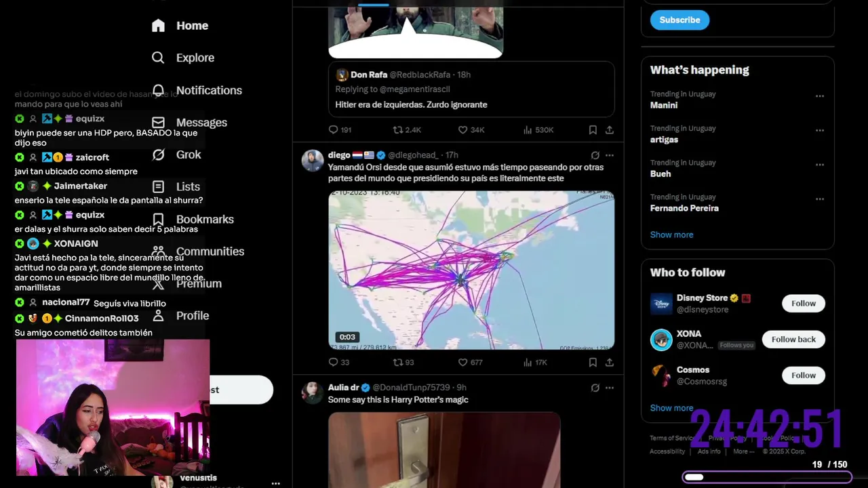Screen dimensions: 868x488
Task: Open Communities in navigation
Action: click(x=210, y=251)
